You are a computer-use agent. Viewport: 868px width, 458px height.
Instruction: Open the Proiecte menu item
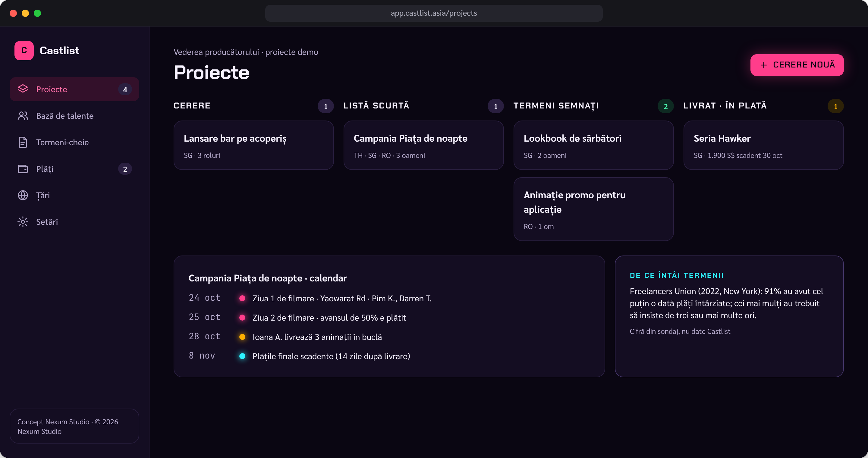[74, 89]
